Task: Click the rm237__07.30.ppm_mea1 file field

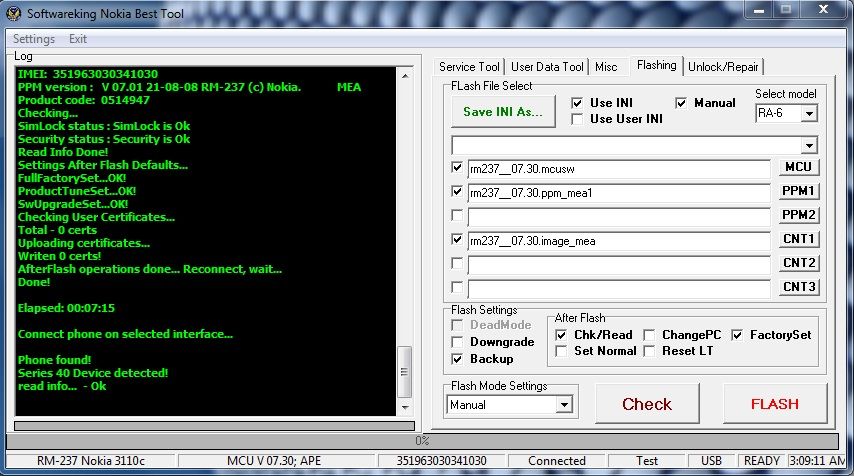Action: (619, 193)
